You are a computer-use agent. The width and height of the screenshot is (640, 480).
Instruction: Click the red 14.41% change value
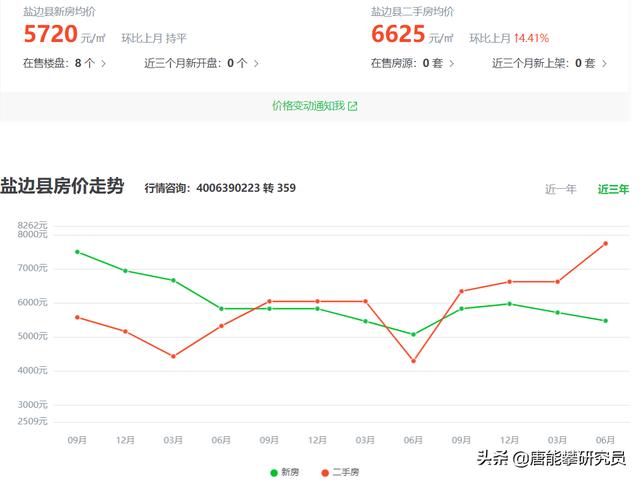[531, 38]
